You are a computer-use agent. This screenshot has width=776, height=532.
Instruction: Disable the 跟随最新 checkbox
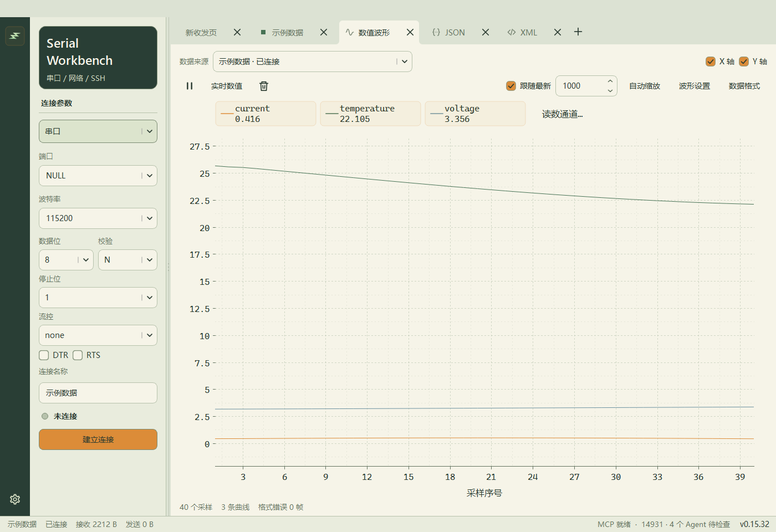511,86
